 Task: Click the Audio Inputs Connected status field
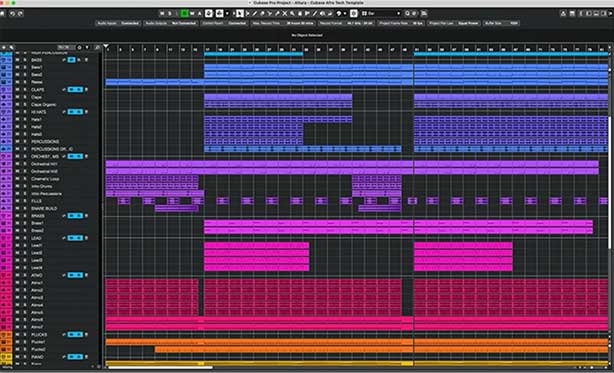(118, 23)
